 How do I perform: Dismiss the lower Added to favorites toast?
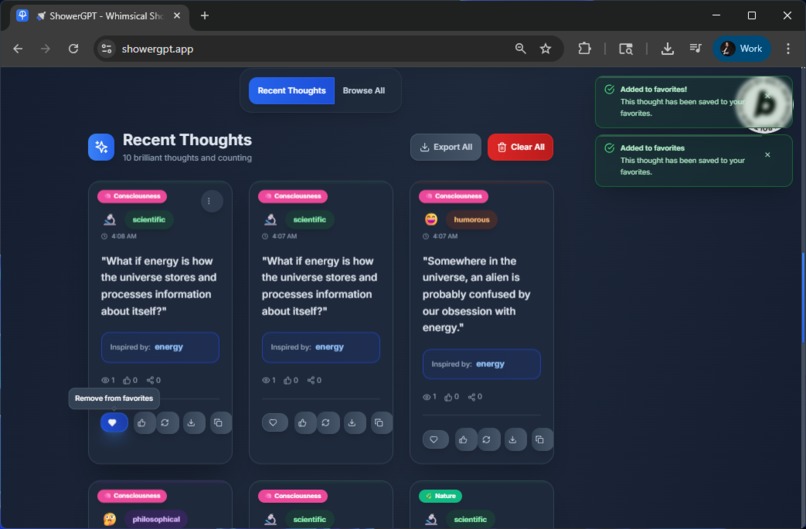(767, 155)
